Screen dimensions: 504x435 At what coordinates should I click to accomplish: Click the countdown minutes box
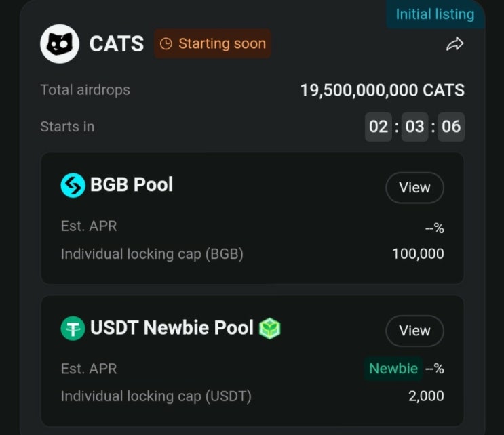[414, 127]
